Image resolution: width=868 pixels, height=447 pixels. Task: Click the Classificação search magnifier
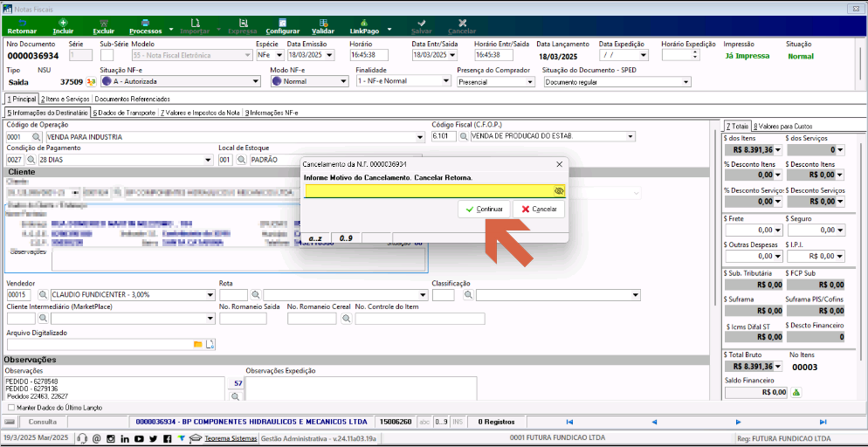click(468, 295)
